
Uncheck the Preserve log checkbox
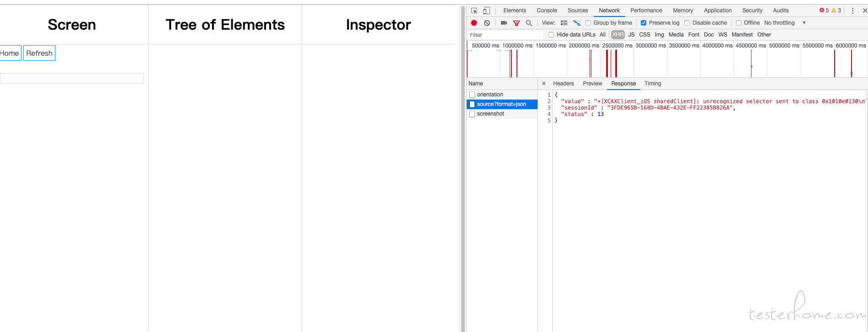tap(644, 23)
